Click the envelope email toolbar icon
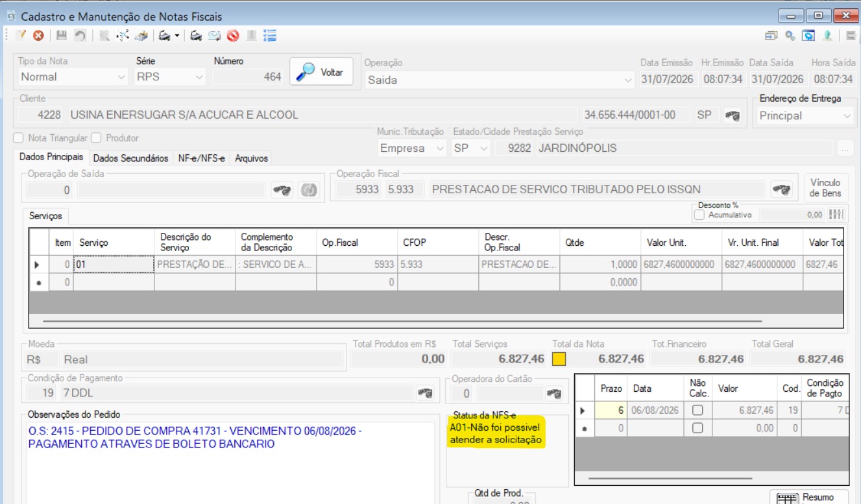Image resolution: width=861 pixels, height=504 pixels. (214, 36)
